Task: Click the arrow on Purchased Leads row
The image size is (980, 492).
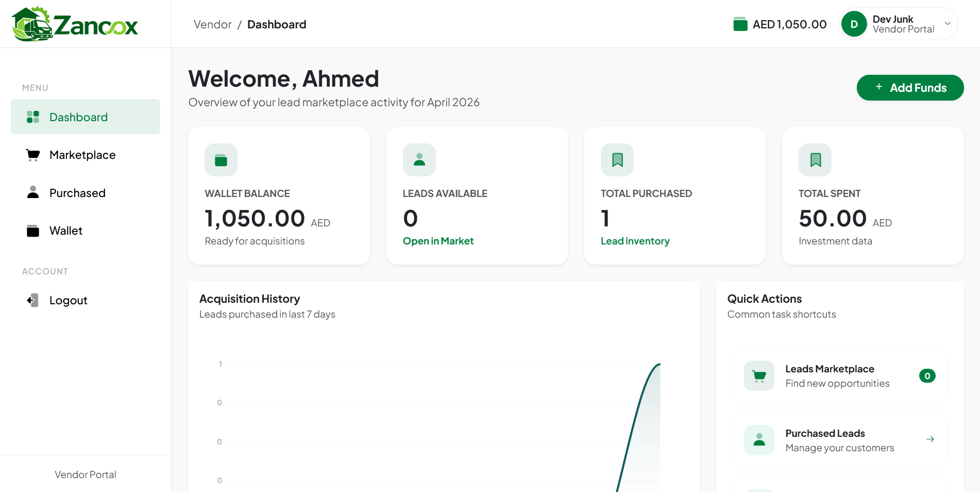Action: pyautogui.click(x=930, y=439)
